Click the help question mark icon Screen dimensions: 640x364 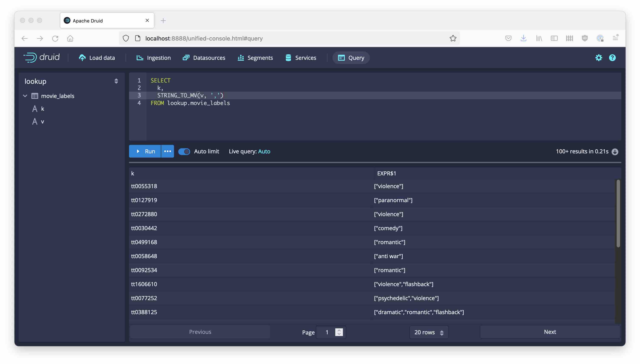coord(612,58)
